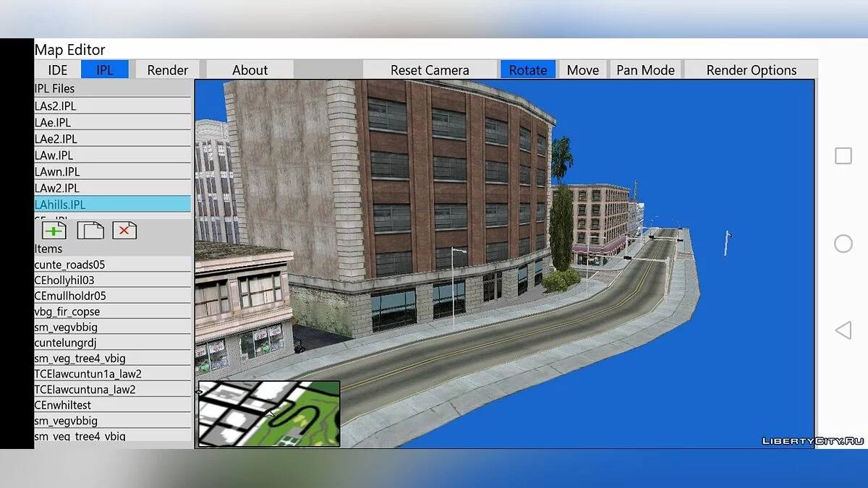
Task: Choose LAe2.IPL from IPL Files
Action: click(x=112, y=139)
